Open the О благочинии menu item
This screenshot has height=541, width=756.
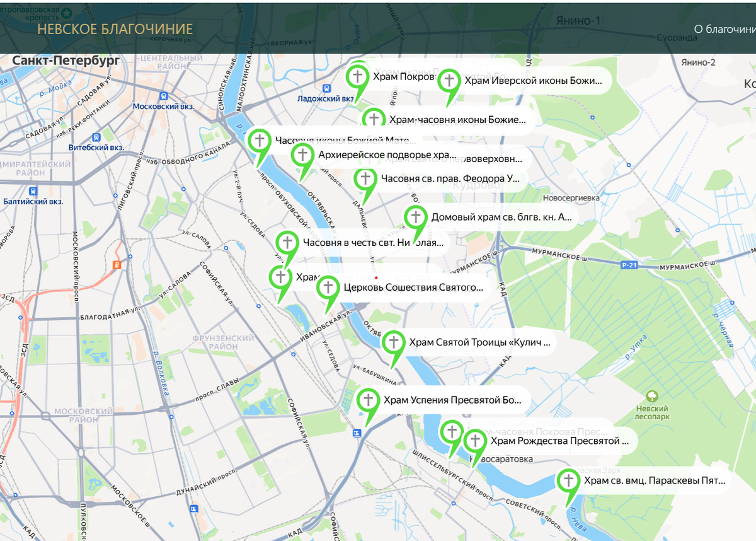[x=724, y=29]
